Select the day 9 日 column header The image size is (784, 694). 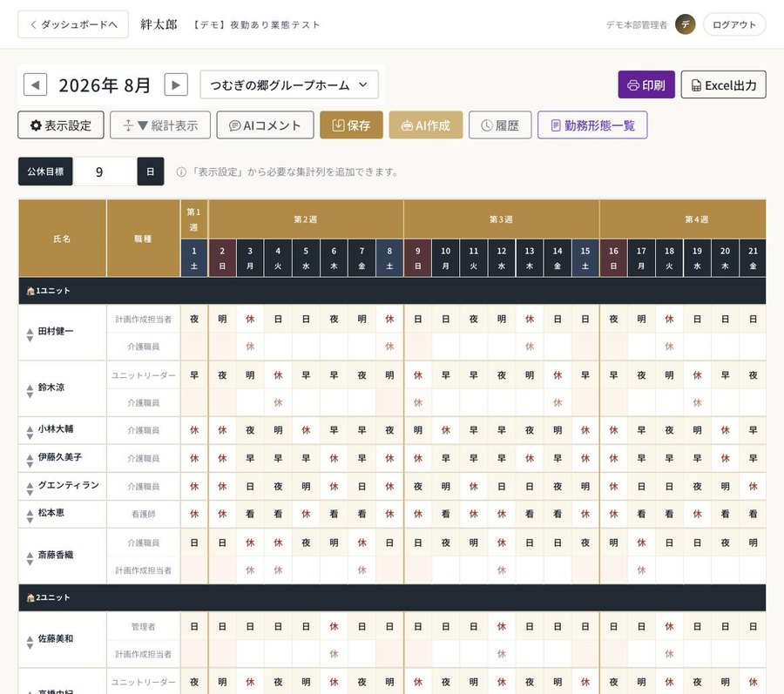pyautogui.click(x=417, y=258)
